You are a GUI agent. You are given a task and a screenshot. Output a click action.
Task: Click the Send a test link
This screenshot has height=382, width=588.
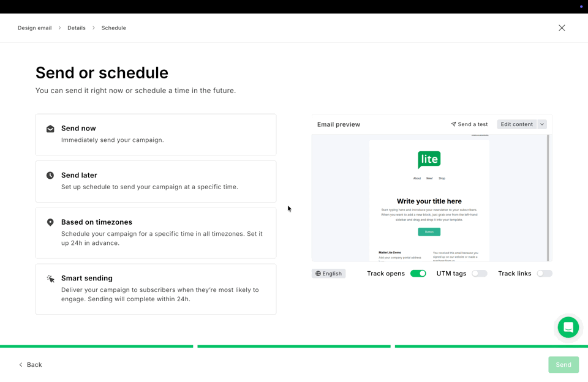pos(469,124)
